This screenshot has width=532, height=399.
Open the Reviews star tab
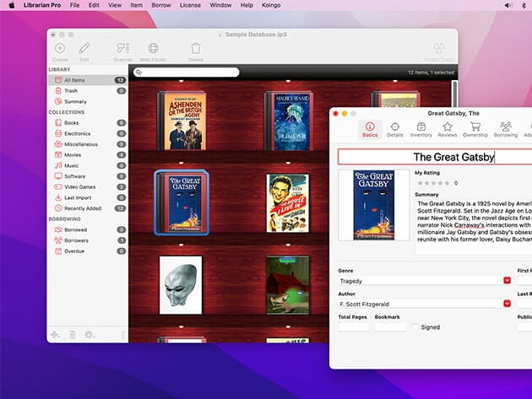[x=447, y=127]
